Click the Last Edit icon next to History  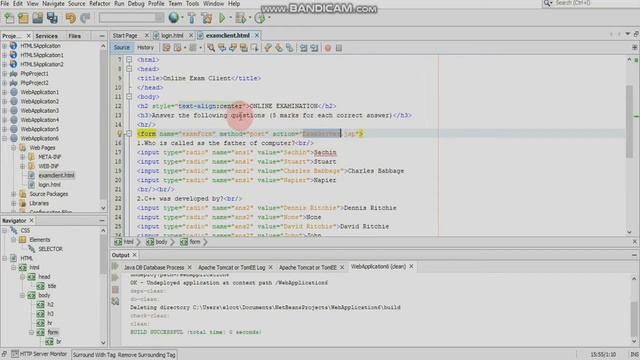coord(167,48)
